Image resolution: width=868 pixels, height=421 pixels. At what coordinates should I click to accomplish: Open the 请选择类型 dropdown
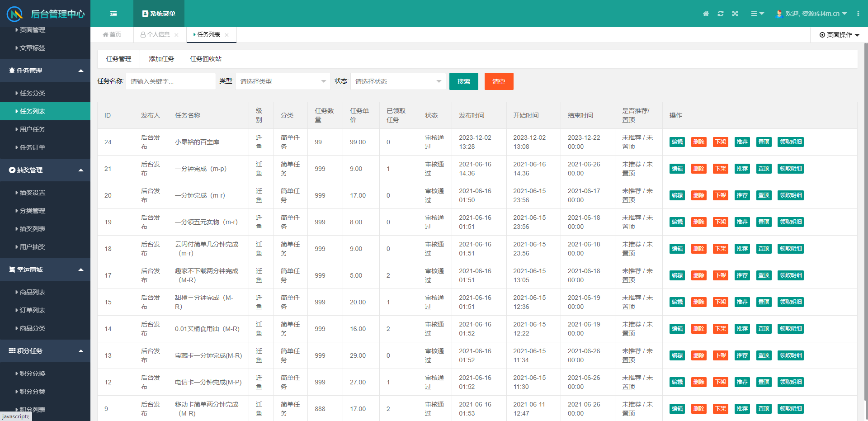pos(283,81)
